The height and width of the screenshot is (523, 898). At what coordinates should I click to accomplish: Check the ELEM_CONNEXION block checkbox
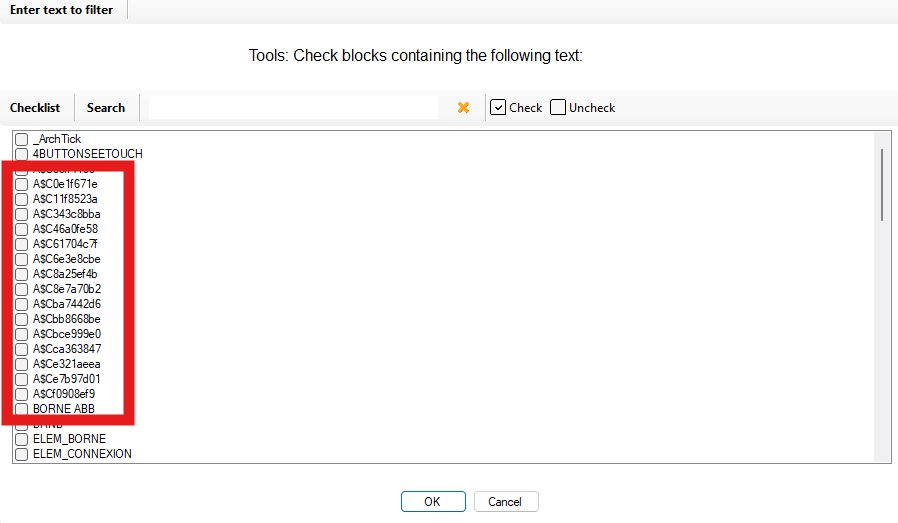pyautogui.click(x=21, y=454)
